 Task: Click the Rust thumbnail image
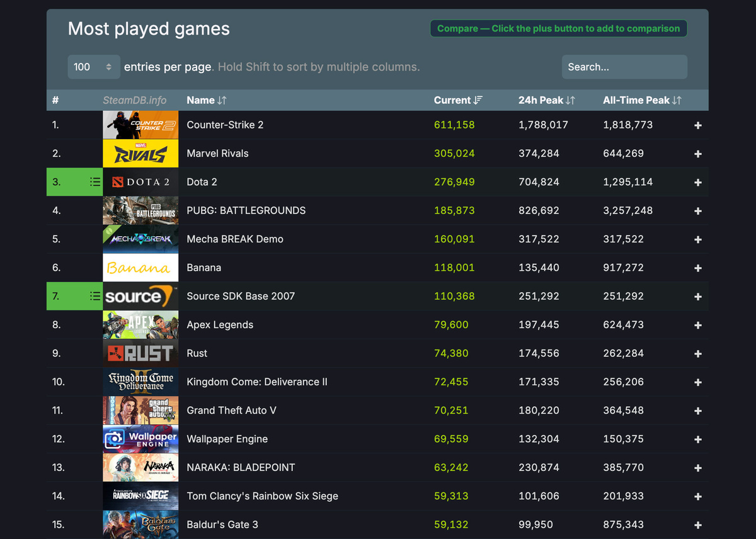point(140,353)
